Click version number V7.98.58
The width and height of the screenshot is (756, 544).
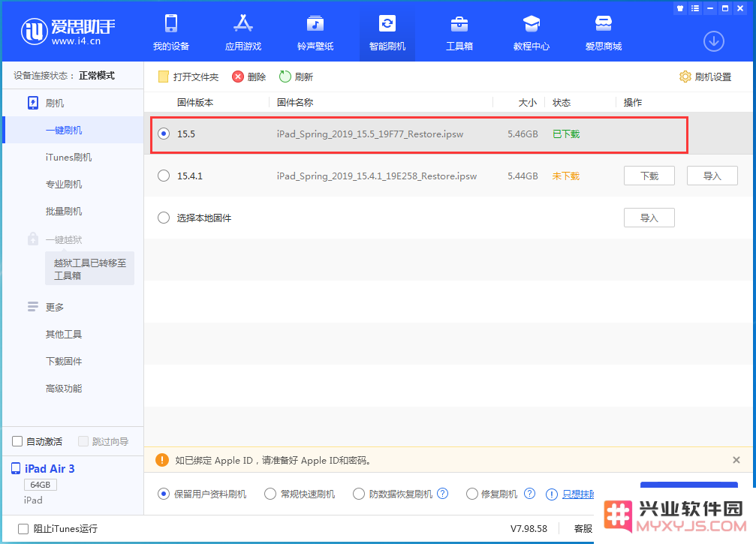tap(529, 528)
